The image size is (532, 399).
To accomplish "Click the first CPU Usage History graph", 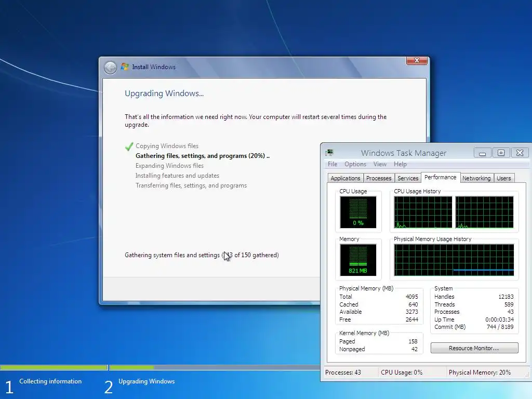I will pos(423,212).
